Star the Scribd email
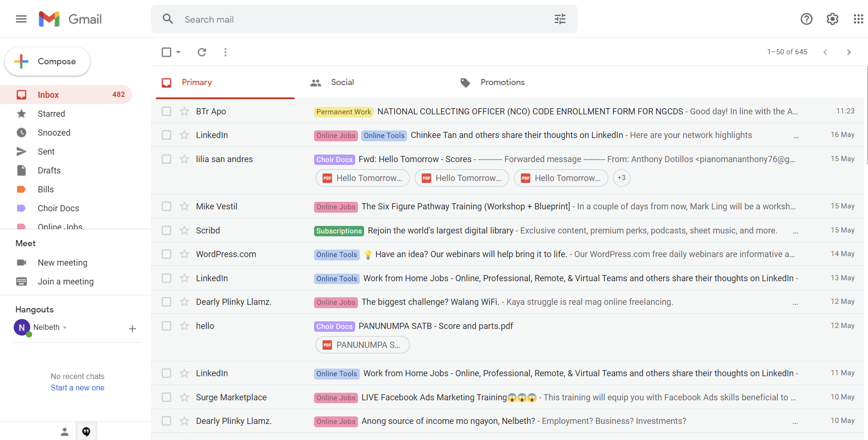This screenshot has width=868, height=440. click(184, 230)
